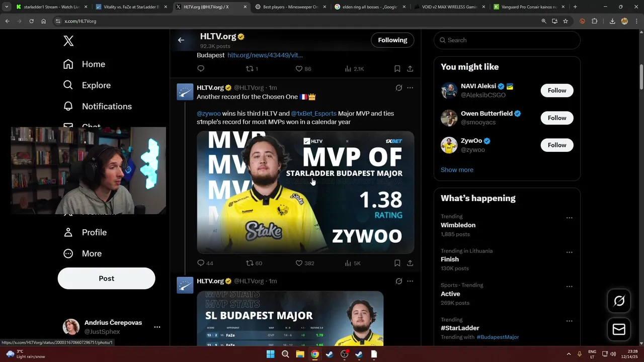Click the Following button for HLTV.org
Screen dimensions: 644x362
(x=392, y=40)
